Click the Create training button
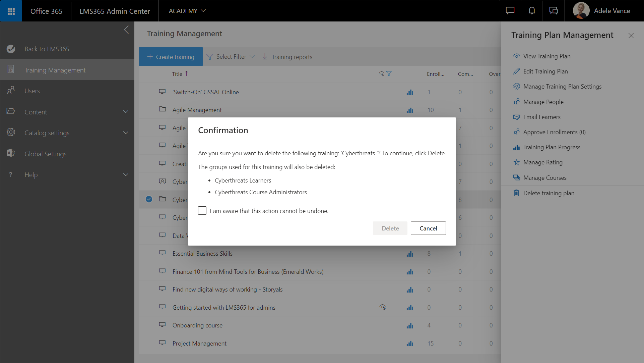This screenshot has width=644, height=363. (171, 57)
